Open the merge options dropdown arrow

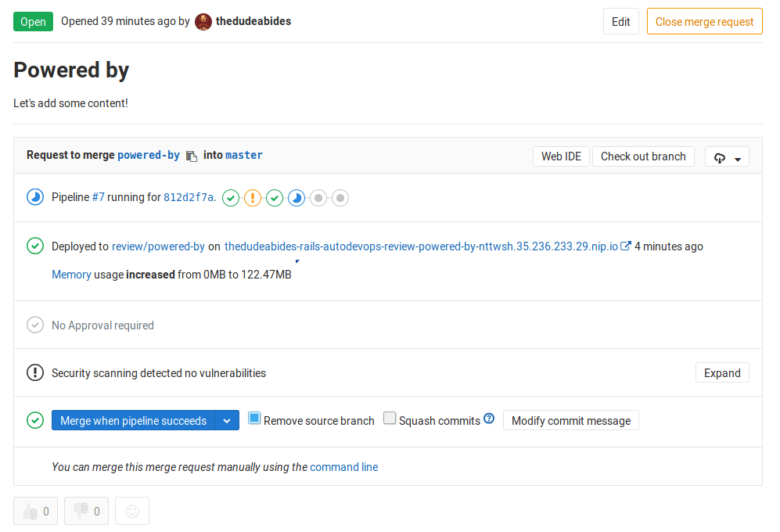click(x=227, y=421)
